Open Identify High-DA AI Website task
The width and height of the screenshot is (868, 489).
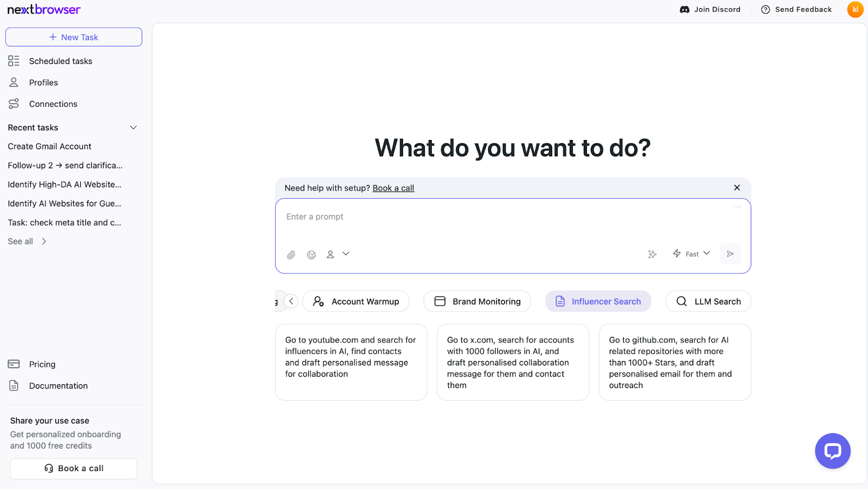pos(65,185)
